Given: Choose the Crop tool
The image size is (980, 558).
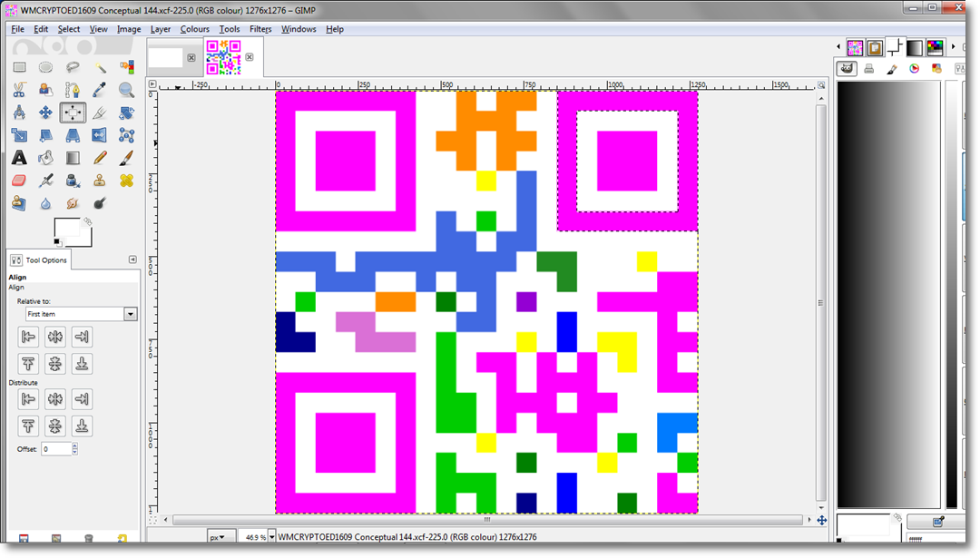Looking at the screenshot, I should 100,113.
